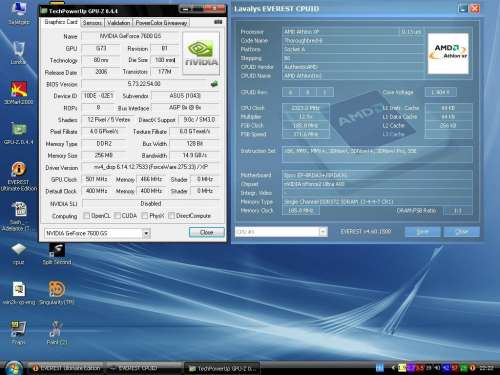500x375 pixels.
Task: Click the BIOS save chip icon in GPU-Z
Action: click(214, 84)
